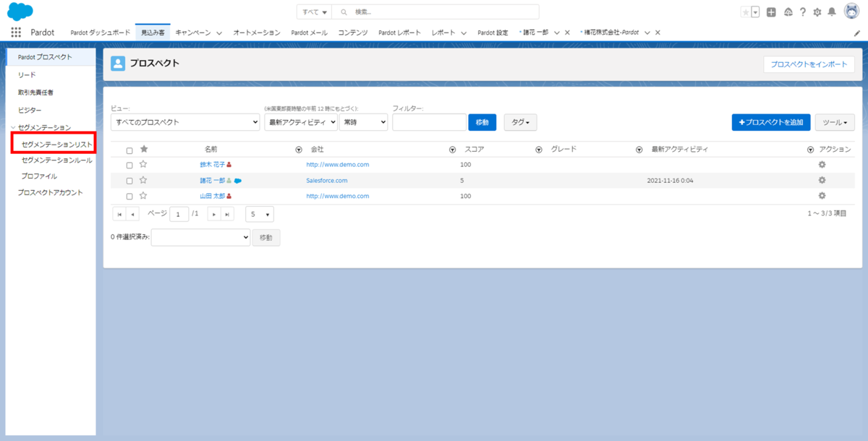Open action gear for 諸花 一郎 row
The image size is (868, 441).
[x=822, y=181]
